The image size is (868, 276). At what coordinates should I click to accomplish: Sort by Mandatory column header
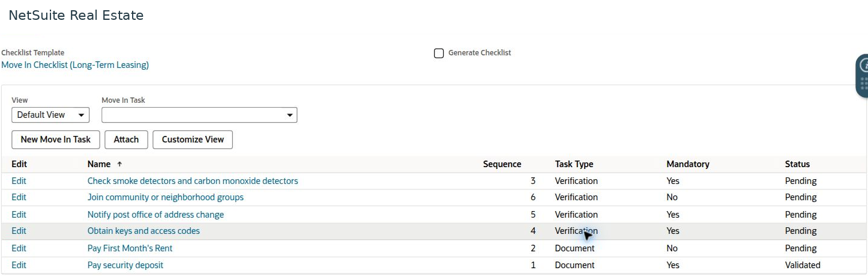[x=688, y=164]
